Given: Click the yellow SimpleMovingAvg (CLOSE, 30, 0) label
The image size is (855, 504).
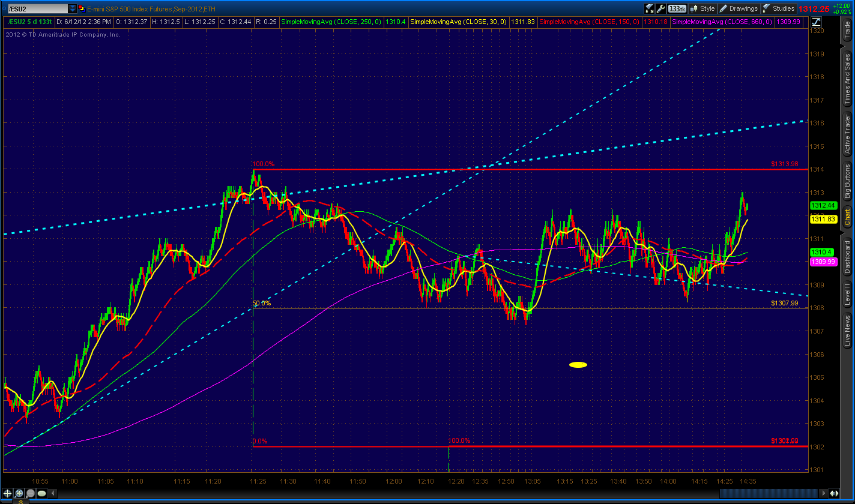Looking at the screenshot, I should click(458, 22).
